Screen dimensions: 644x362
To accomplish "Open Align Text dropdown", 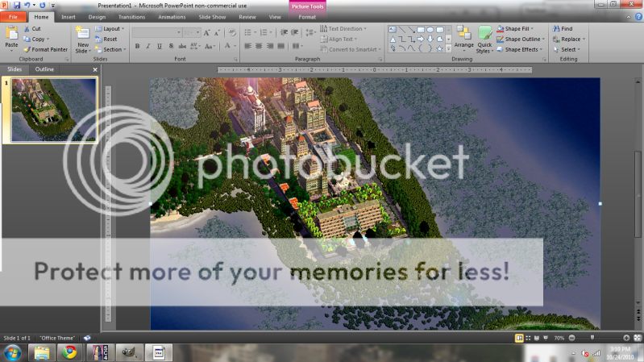I will pyautogui.click(x=339, y=39).
